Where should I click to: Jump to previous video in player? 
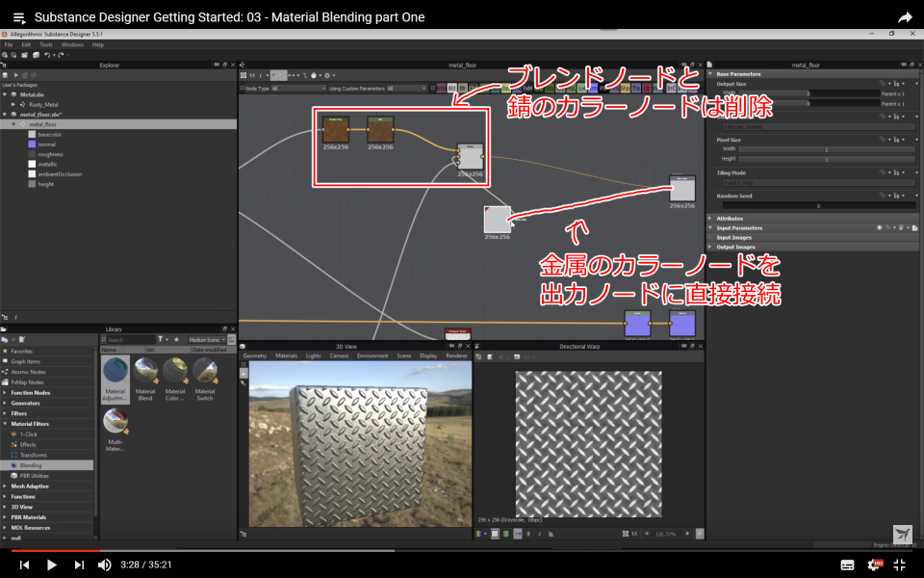[24, 565]
